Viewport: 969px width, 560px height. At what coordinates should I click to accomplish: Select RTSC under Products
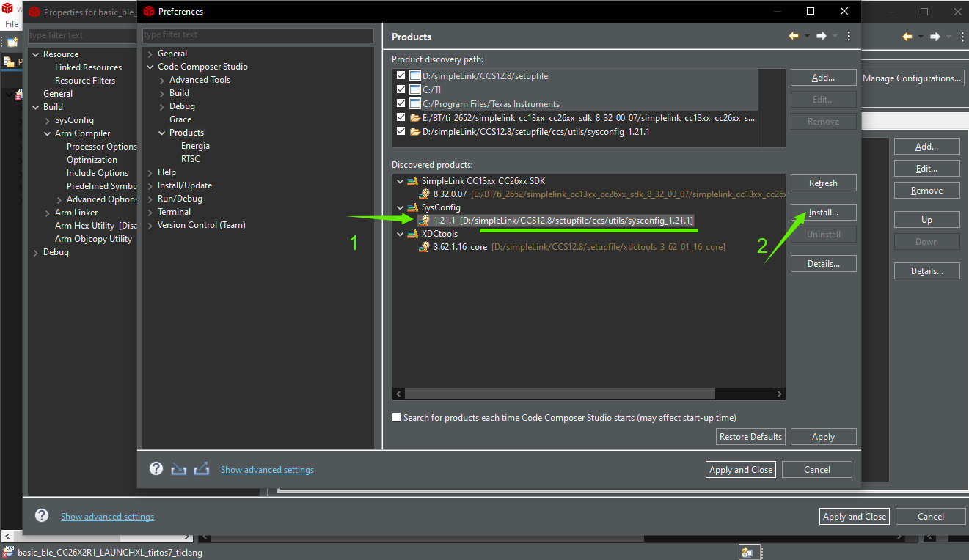point(191,159)
